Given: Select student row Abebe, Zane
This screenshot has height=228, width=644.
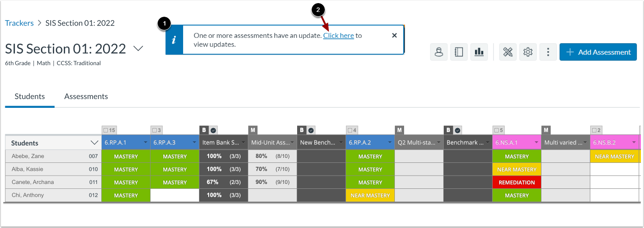Looking at the screenshot, I should coord(53,156).
